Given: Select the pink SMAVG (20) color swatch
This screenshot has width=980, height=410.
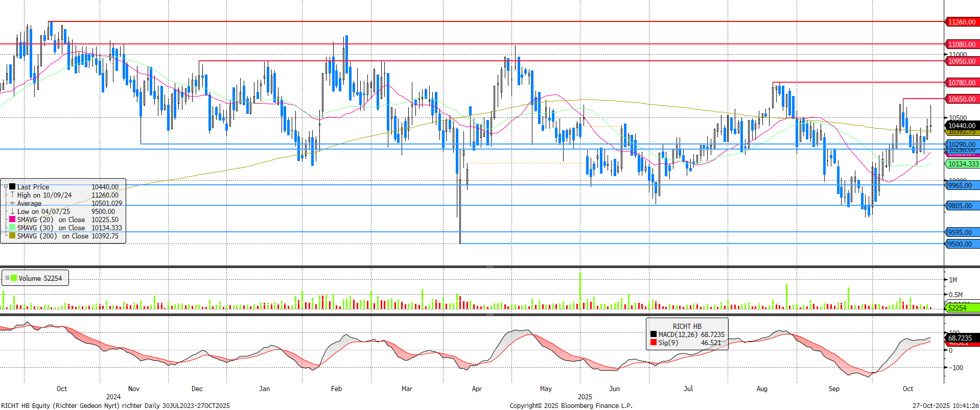Looking at the screenshot, I should pyautogui.click(x=12, y=220).
